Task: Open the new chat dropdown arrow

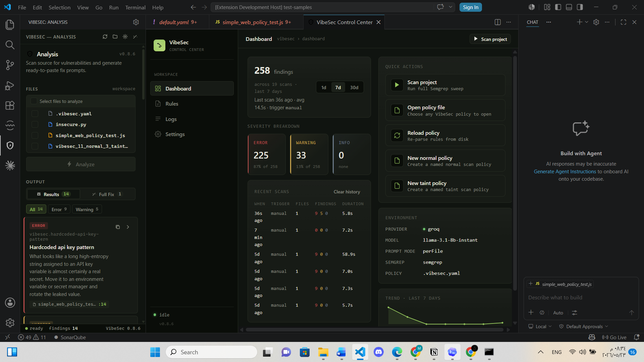Action: pyautogui.click(x=587, y=22)
